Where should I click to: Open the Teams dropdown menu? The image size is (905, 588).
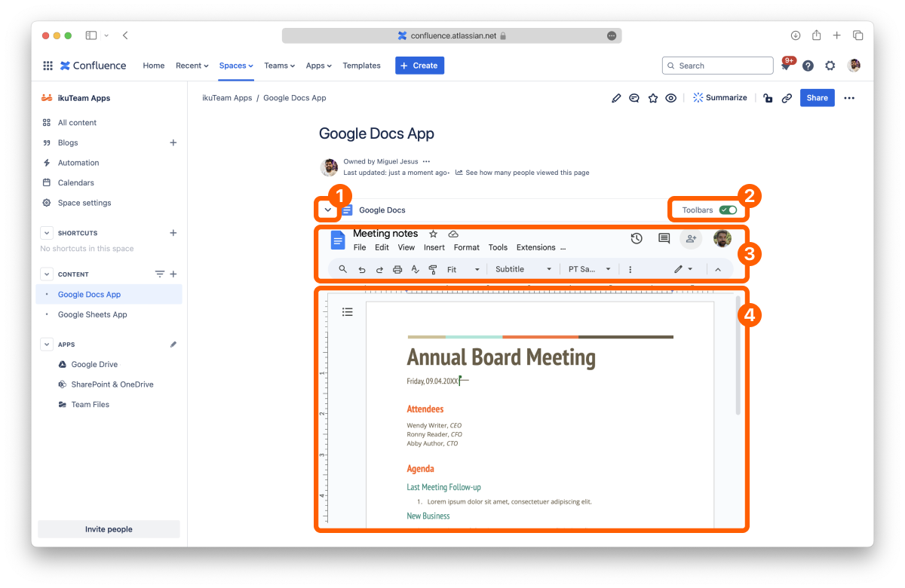(279, 66)
